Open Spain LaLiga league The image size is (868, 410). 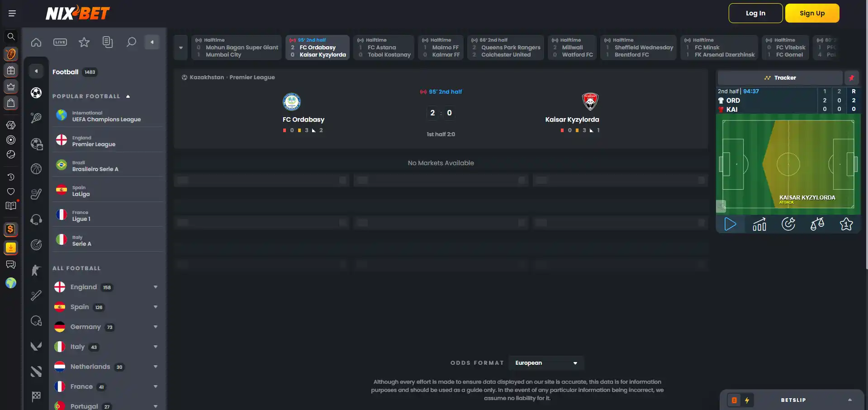107,191
